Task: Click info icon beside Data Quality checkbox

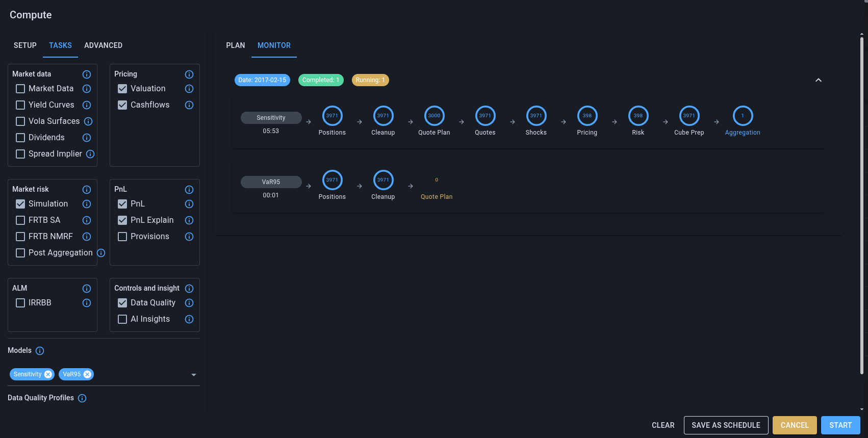Action: [x=189, y=303]
